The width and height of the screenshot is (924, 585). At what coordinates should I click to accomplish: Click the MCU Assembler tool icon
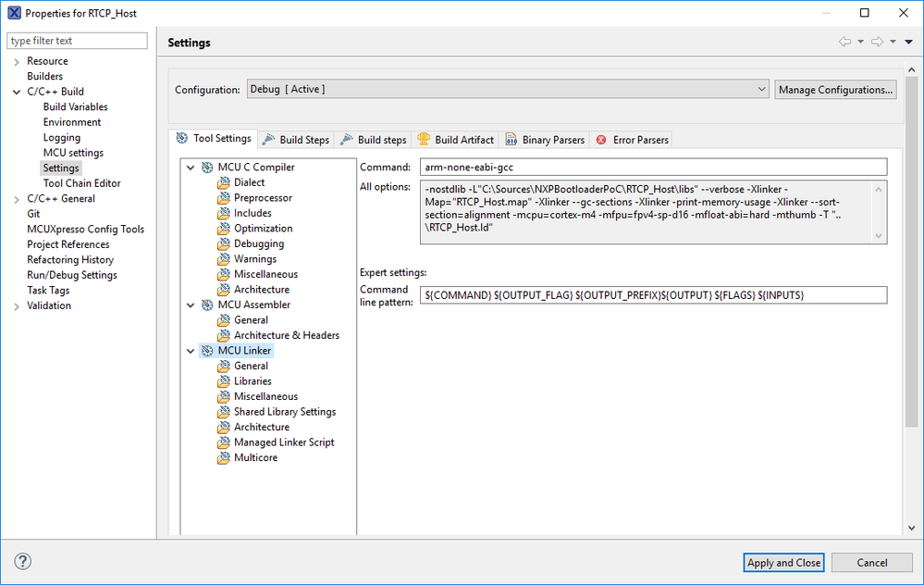207,305
